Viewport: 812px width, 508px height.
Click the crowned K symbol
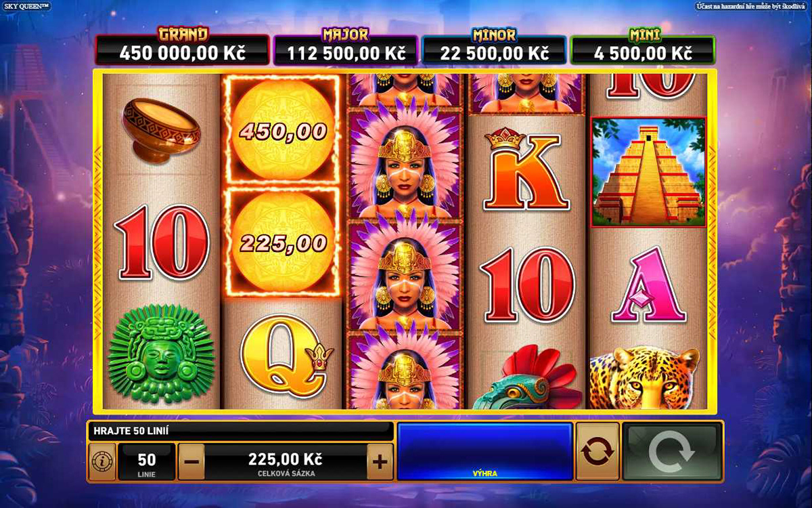526,170
